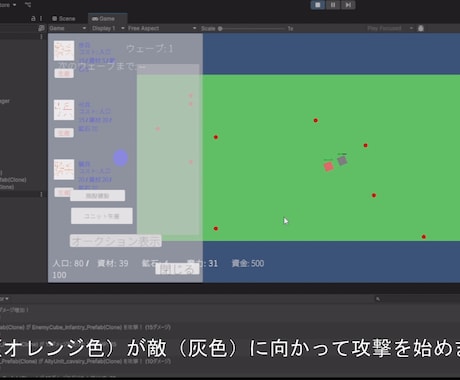Click the オークション表示 button

tap(116, 241)
